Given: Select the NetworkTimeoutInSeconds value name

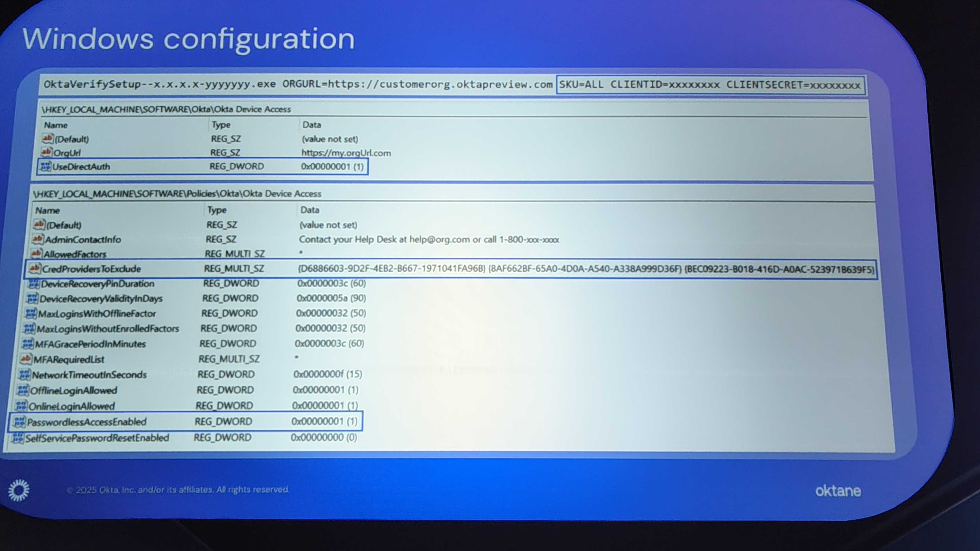Looking at the screenshot, I should click(89, 375).
